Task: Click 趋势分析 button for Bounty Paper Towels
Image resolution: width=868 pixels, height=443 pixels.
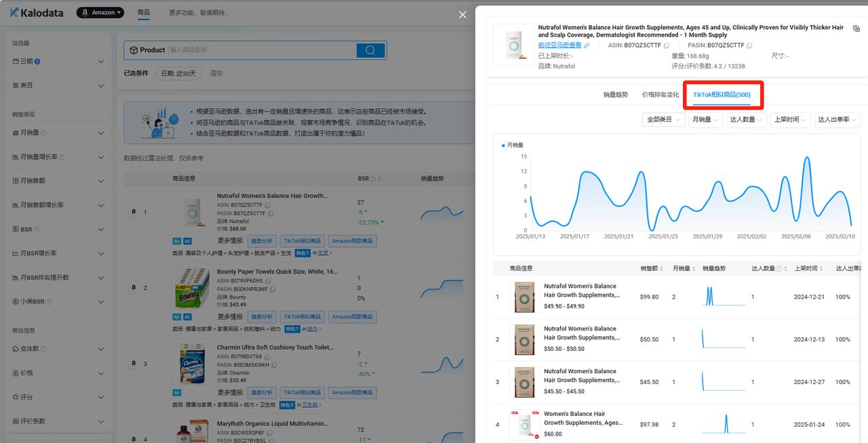Action: 261,316
